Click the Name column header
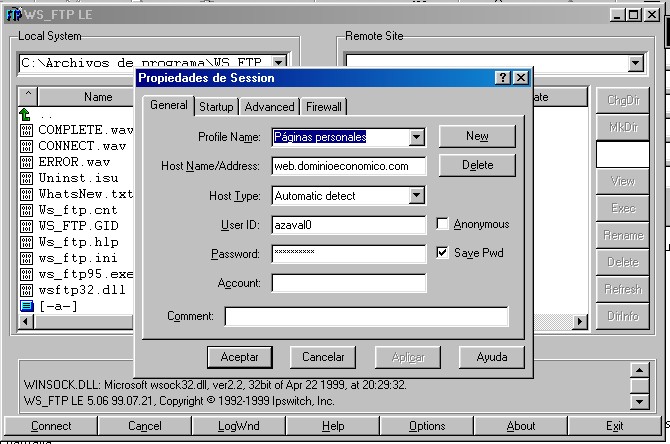This screenshot has height=444, width=670. [98, 97]
